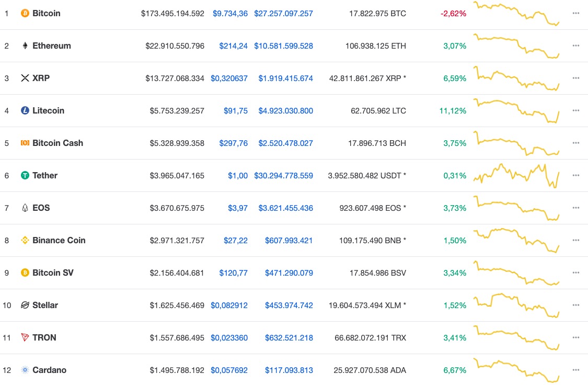
Task: Open the Binance Coin name link
Action: pos(59,240)
